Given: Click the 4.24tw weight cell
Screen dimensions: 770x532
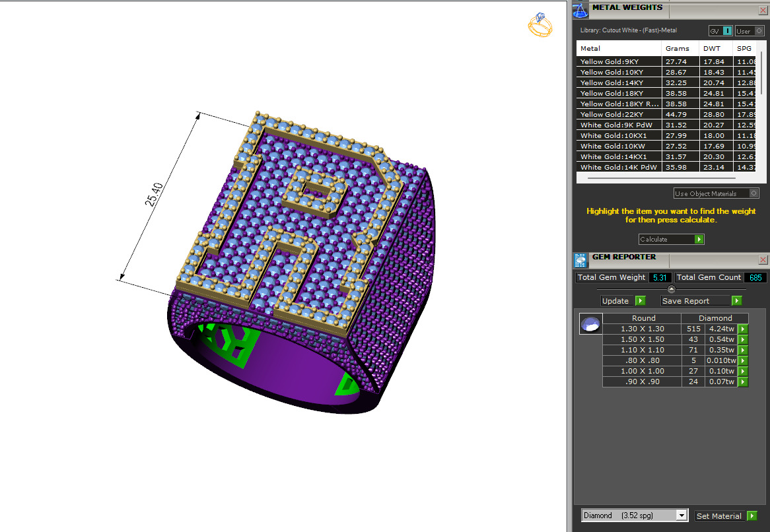Looking at the screenshot, I should [721, 329].
